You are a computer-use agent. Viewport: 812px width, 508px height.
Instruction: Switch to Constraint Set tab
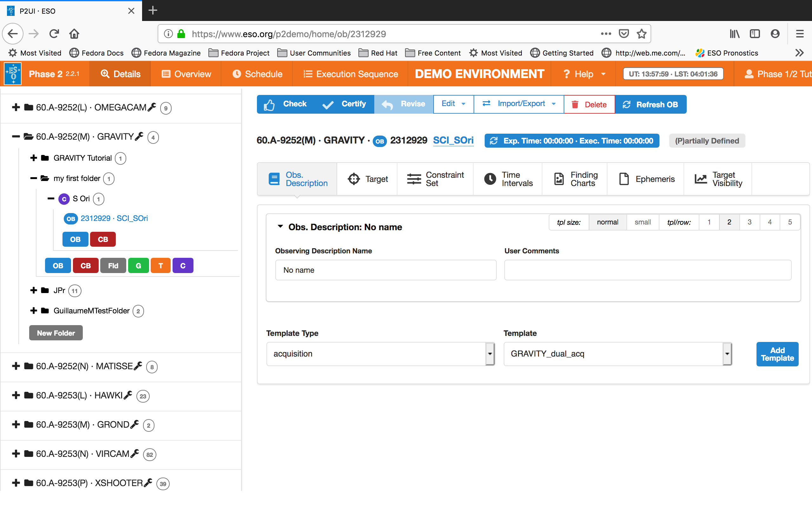(435, 179)
